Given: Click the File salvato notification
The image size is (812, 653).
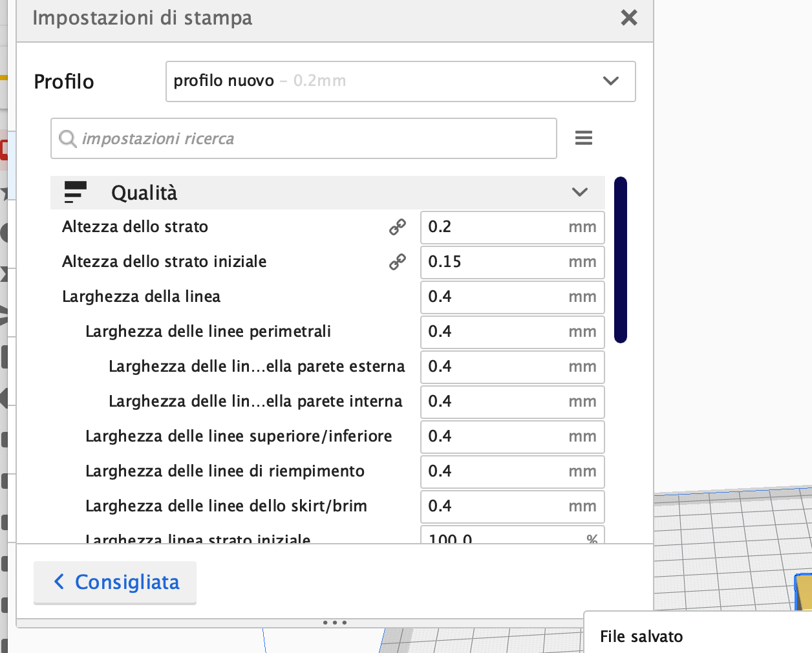Looking at the screenshot, I should (x=698, y=632).
